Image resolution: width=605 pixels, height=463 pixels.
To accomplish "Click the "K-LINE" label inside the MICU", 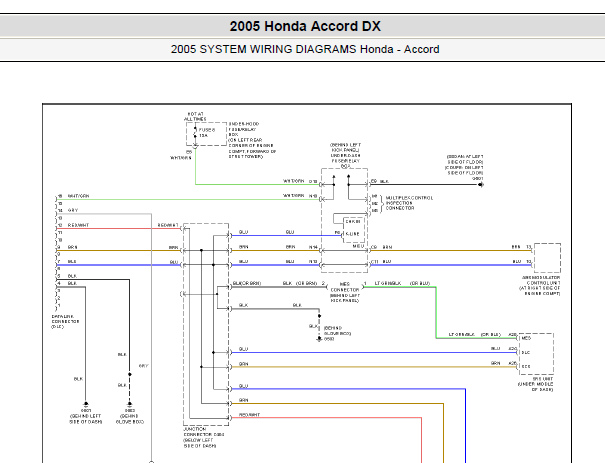I will tap(353, 234).
